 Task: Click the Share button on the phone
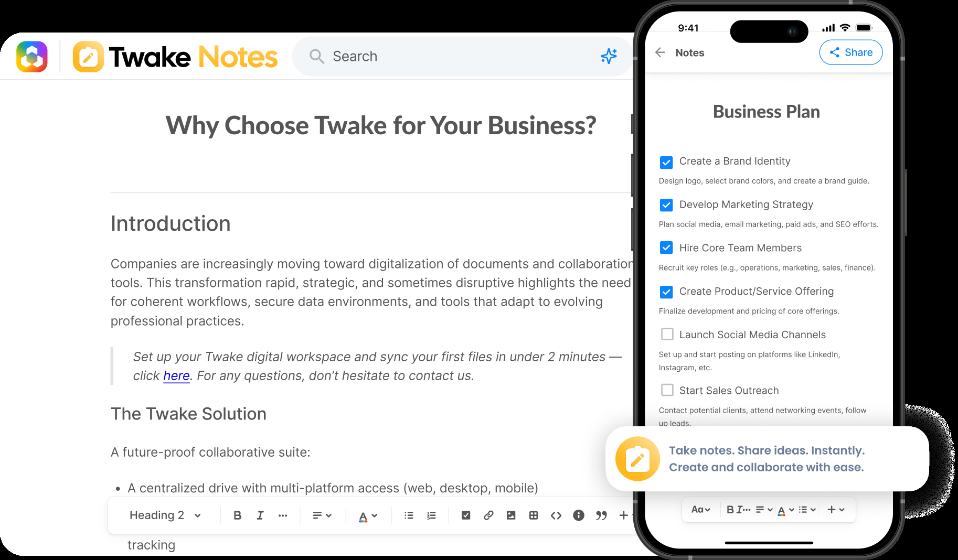[851, 52]
